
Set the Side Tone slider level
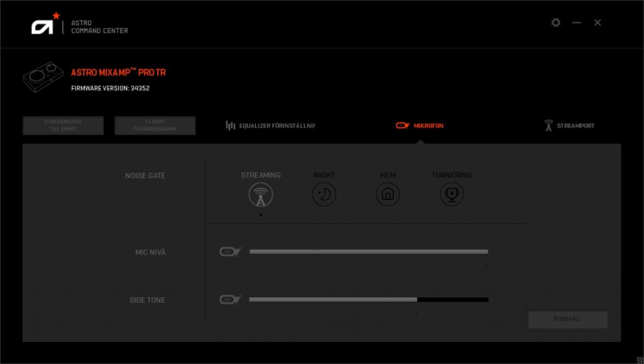[369, 300]
